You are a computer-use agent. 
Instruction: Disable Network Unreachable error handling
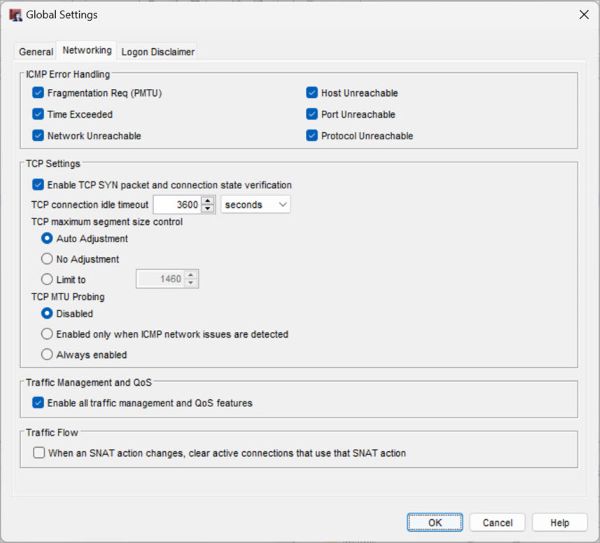[39, 135]
